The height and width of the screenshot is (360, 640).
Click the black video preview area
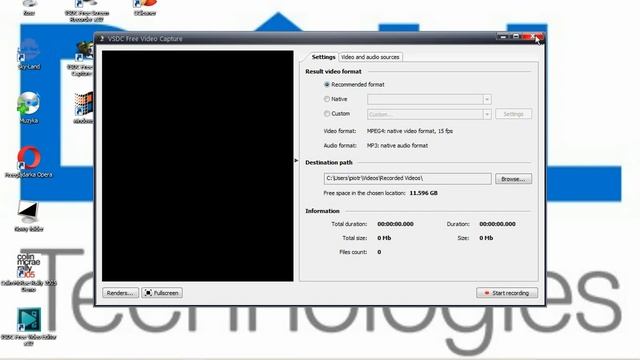click(x=198, y=166)
